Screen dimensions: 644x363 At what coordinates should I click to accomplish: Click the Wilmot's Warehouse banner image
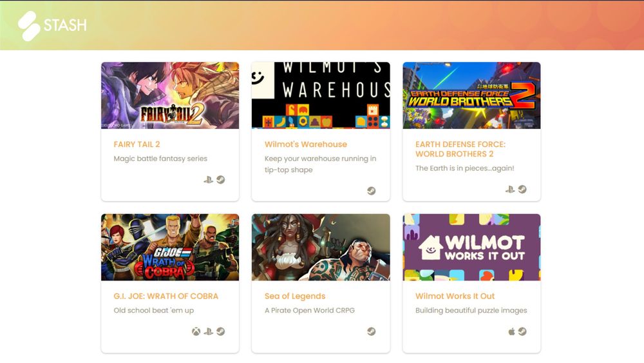coord(321,95)
